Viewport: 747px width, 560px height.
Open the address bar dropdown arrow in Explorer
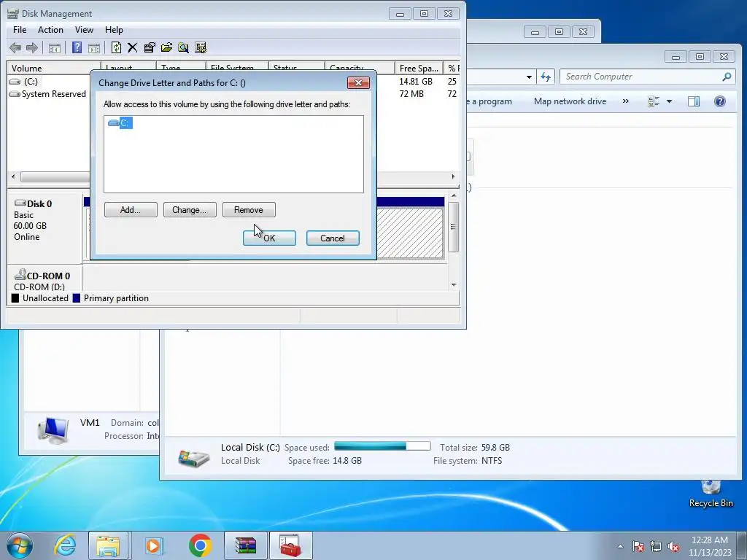529,77
